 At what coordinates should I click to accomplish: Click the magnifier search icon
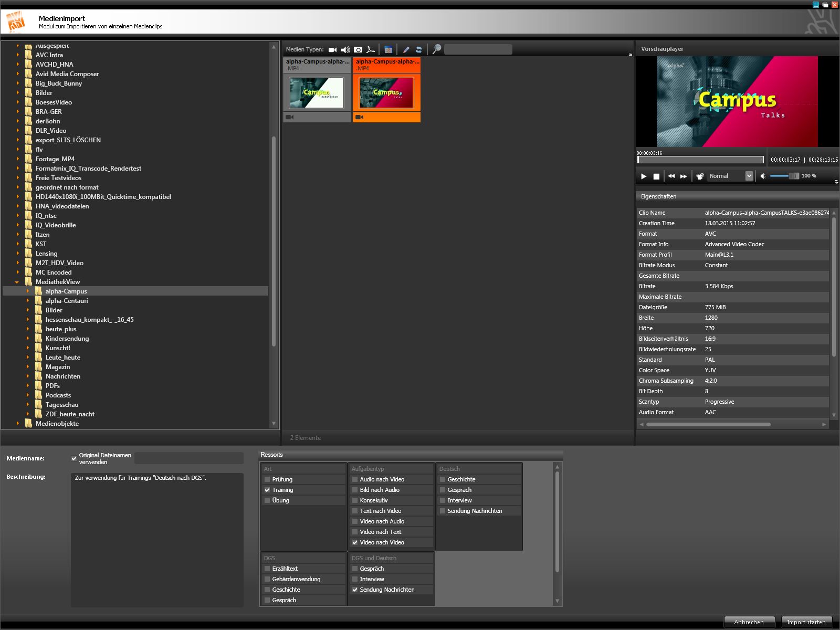click(x=436, y=49)
